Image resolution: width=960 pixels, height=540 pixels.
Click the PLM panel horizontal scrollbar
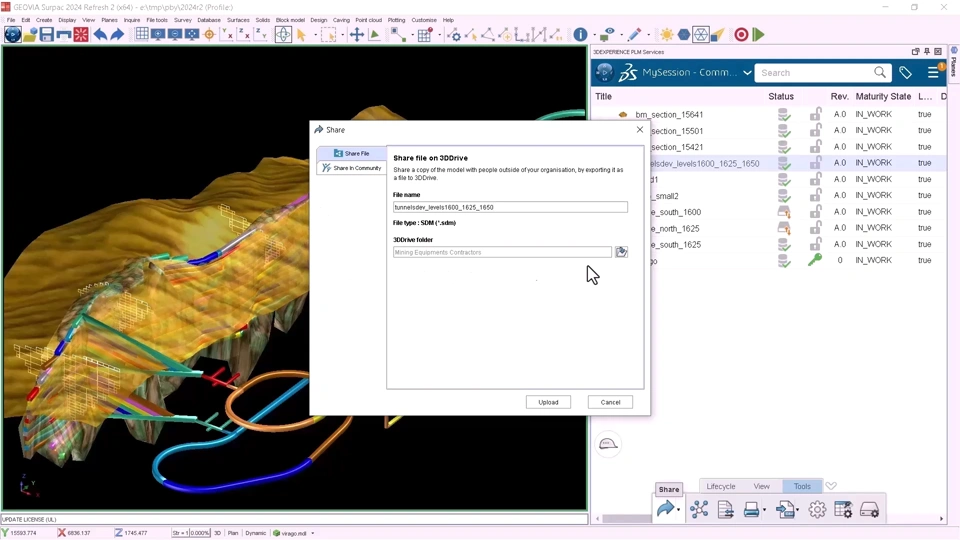[x=627, y=519]
